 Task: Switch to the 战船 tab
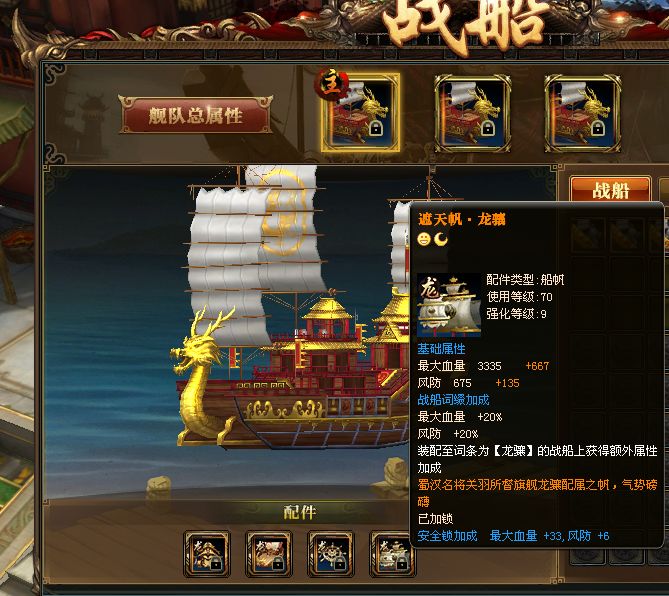pos(610,189)
